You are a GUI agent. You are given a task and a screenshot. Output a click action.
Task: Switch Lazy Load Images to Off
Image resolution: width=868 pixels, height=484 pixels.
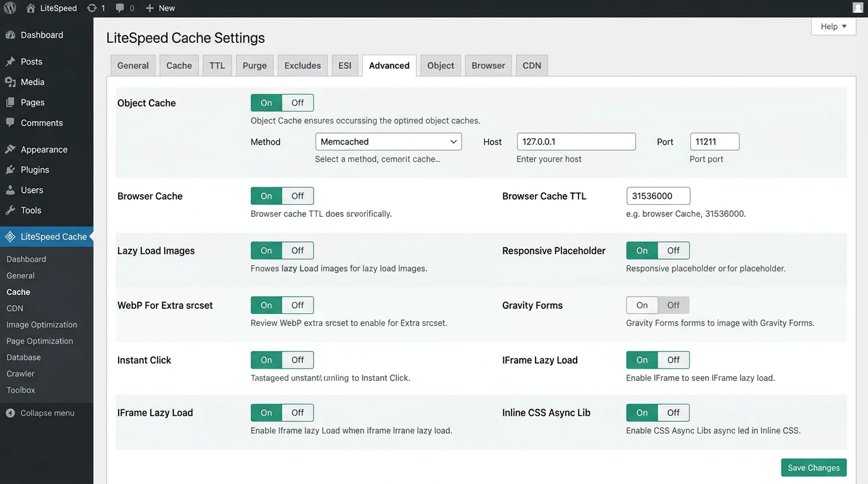298,251
